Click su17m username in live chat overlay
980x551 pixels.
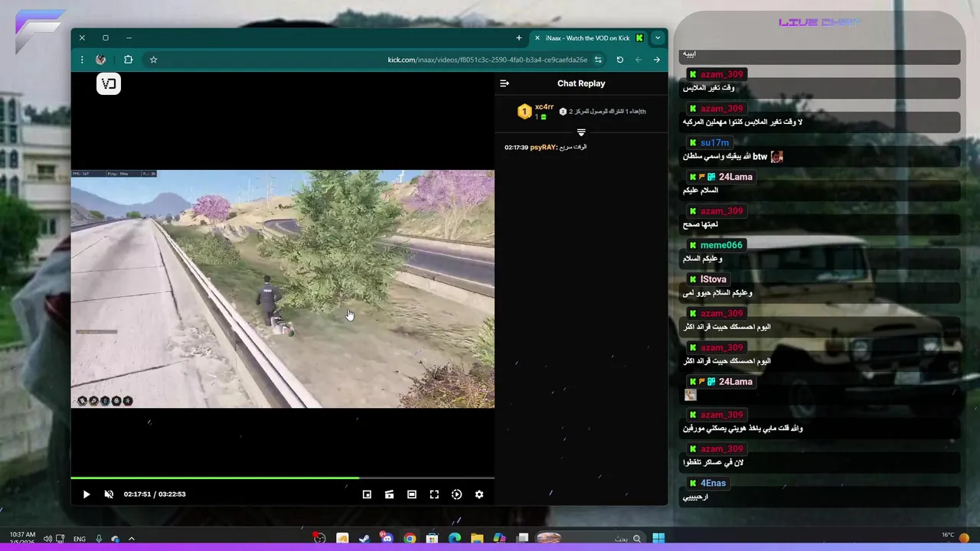click(x=714, y=143)
